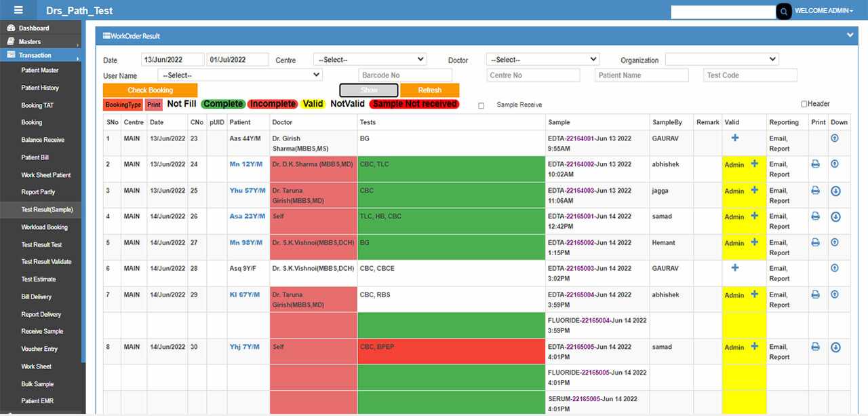Click the plus icon in row 1
This screenshot has height=416, width=868.
pyautogui.click(x=735, y=138)
